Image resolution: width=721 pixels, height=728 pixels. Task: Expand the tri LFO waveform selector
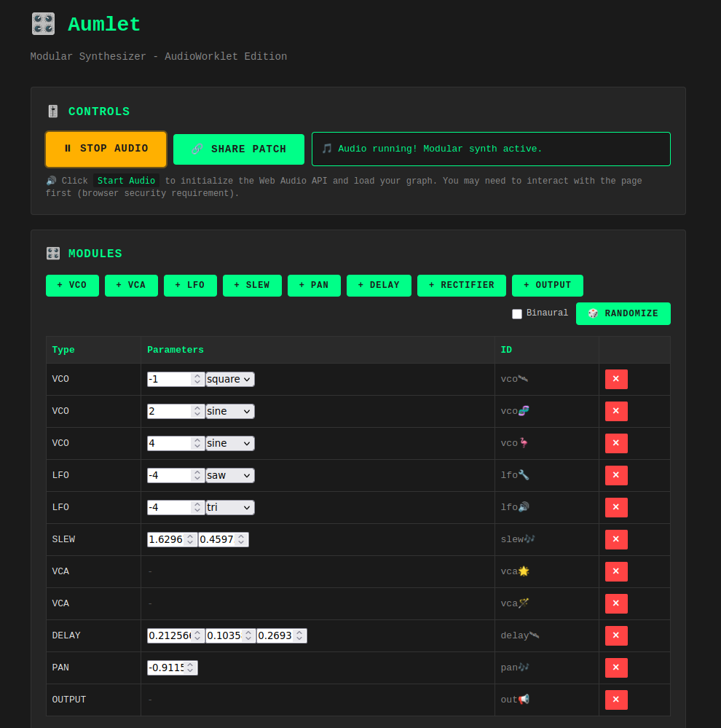pos(230,507)
